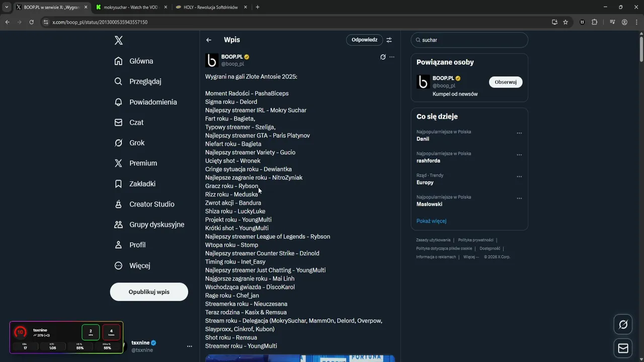Open options for rashforda trend
Image resolution: width=644 pixels, height=362 pixels.
[x=519, y=155]
